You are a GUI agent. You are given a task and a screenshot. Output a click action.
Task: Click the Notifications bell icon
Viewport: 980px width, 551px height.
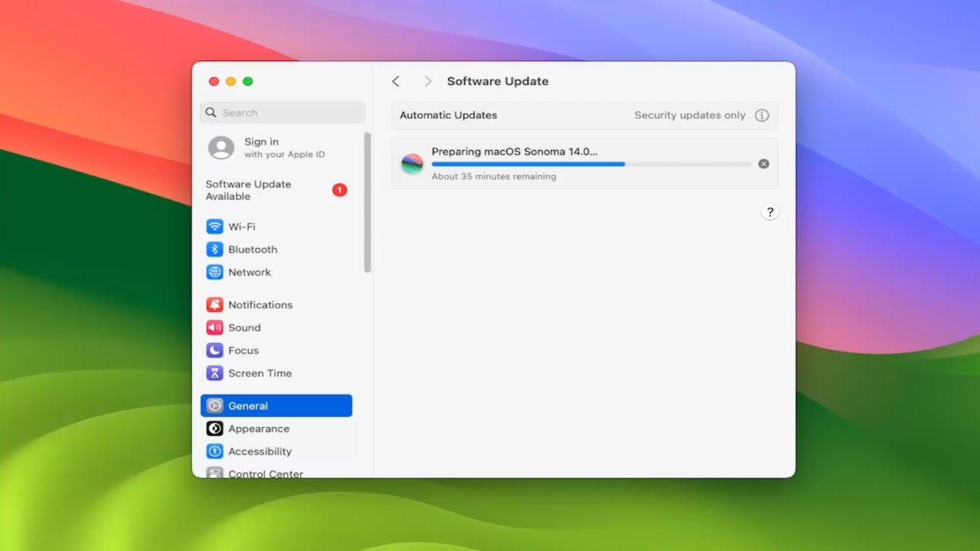click(x=214, y=305)
